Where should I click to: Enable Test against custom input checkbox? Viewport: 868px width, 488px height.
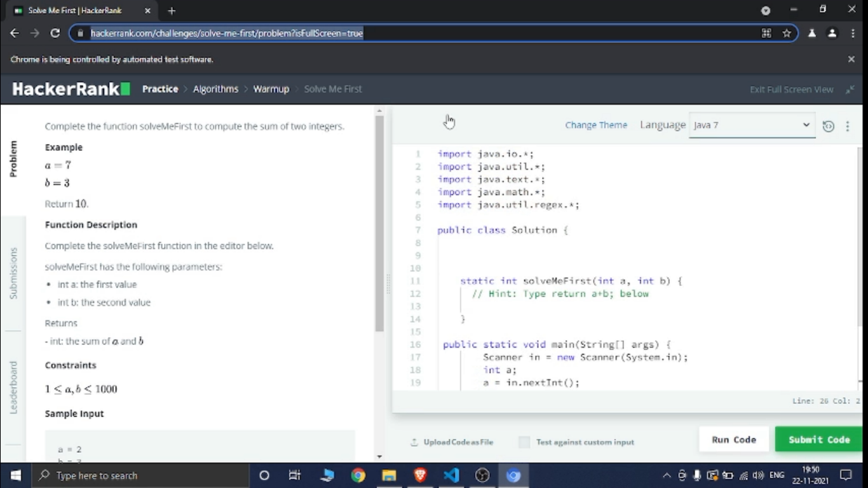(x=524, y=442)
